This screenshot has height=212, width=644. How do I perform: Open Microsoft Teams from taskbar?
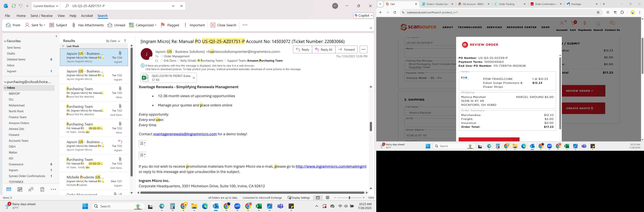click(280, 206)
